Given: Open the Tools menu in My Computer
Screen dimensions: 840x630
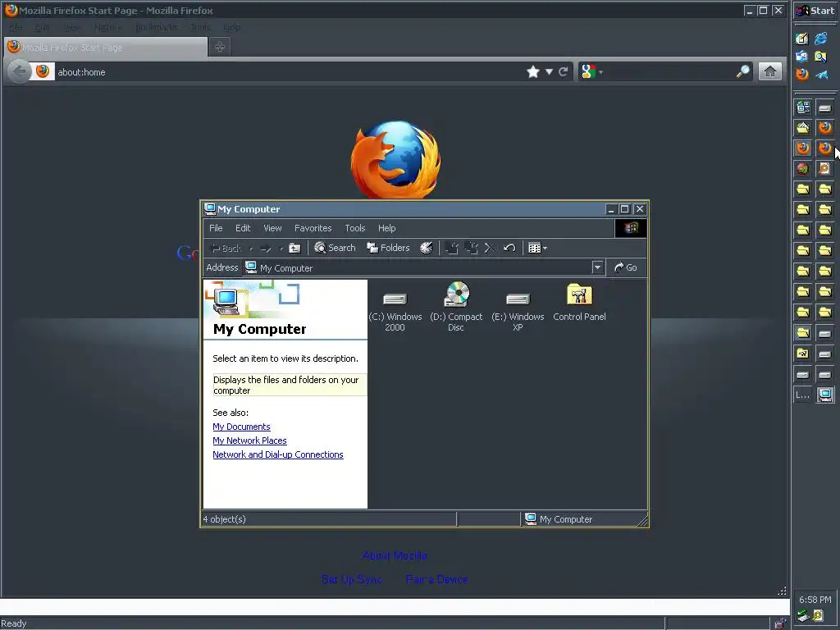Looking at the screenshot, I should [x=354, y=228].
